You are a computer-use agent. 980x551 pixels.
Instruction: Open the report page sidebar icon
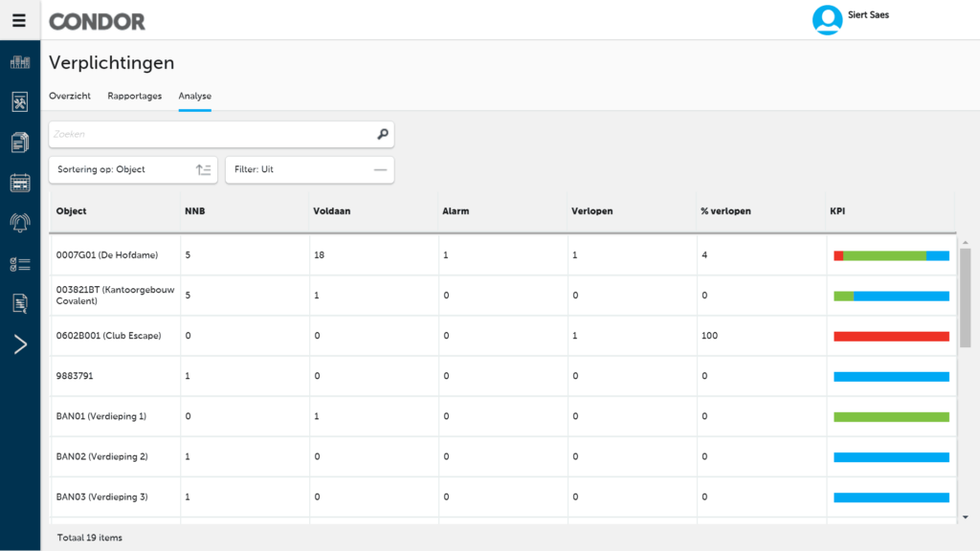pos(20,303)
